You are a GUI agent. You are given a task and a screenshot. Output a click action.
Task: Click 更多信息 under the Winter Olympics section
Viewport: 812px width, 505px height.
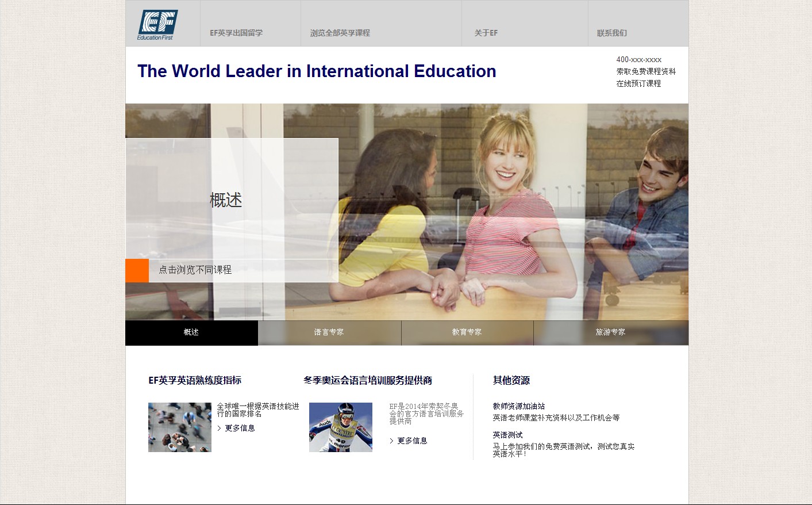[x=412, y=441]
